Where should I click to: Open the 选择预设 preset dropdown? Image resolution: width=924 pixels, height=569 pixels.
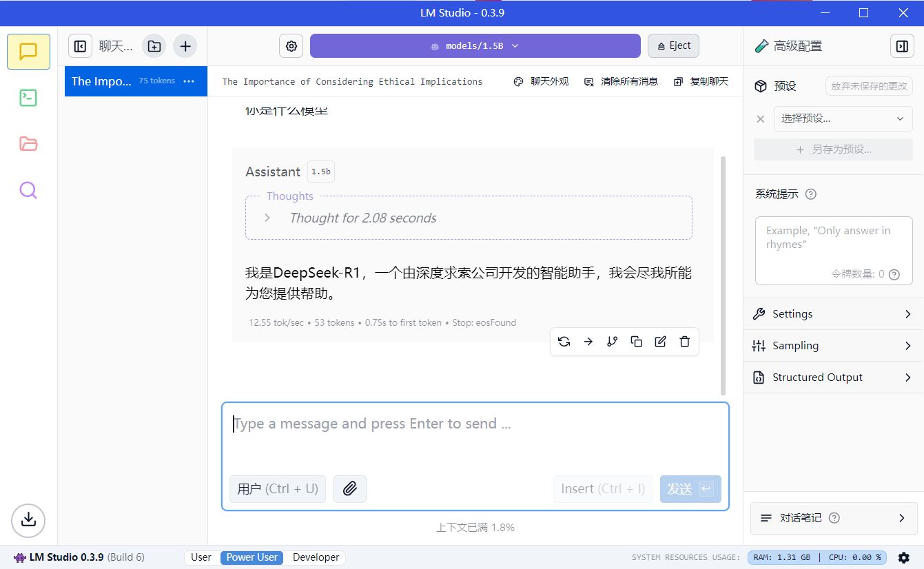click(843, 118)
